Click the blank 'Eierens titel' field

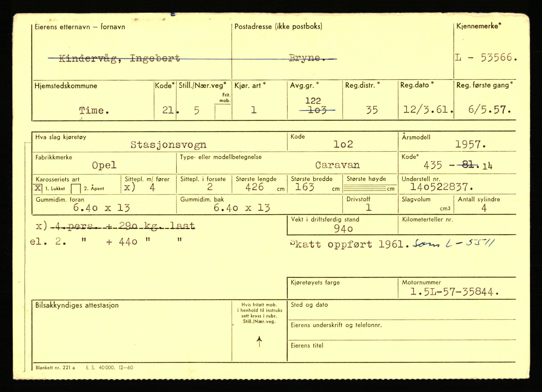click(x=402, y=351)
